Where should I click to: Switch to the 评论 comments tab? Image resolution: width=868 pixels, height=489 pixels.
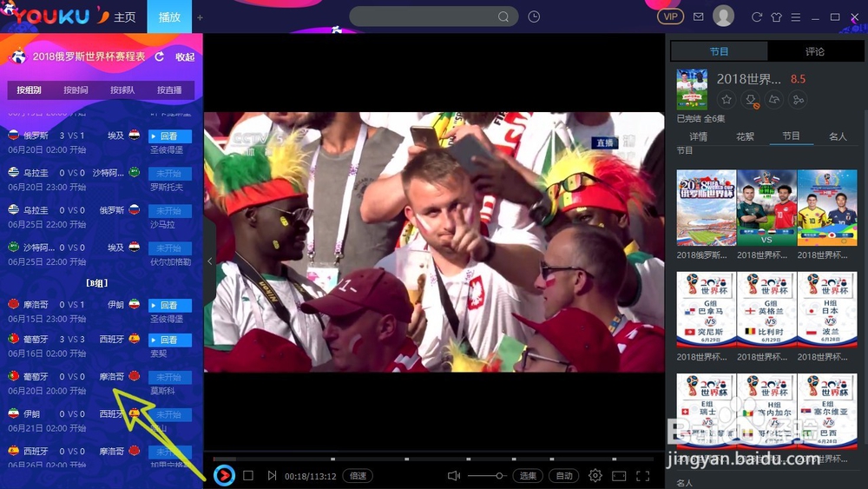[x=815, y=51]
